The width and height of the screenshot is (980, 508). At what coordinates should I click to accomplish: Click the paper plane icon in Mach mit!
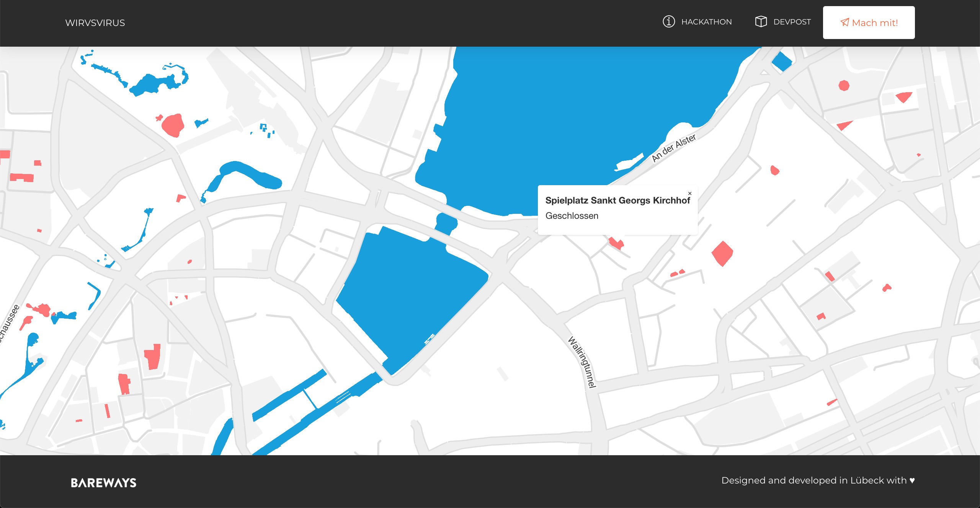844,23
